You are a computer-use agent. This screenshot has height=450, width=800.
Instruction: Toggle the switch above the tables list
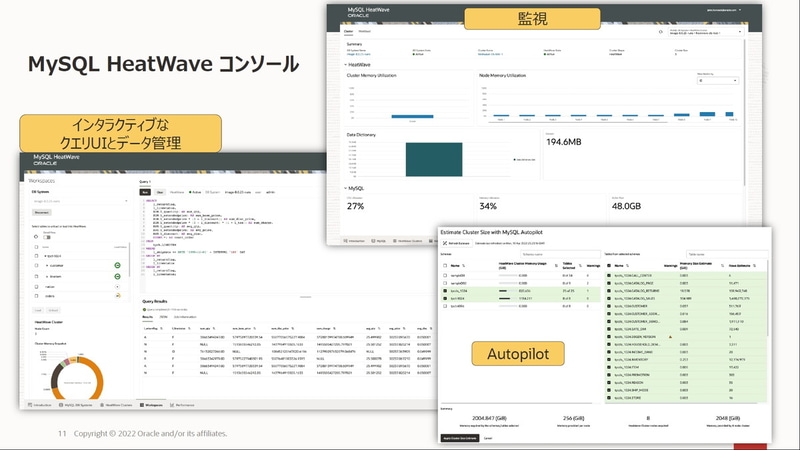click(47, 237)
